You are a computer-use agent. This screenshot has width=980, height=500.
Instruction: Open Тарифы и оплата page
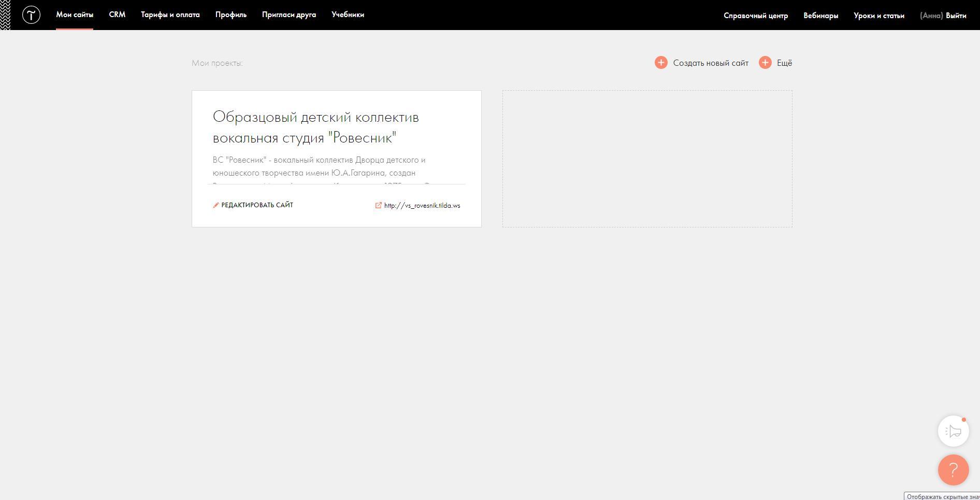[x=170, y=15]
